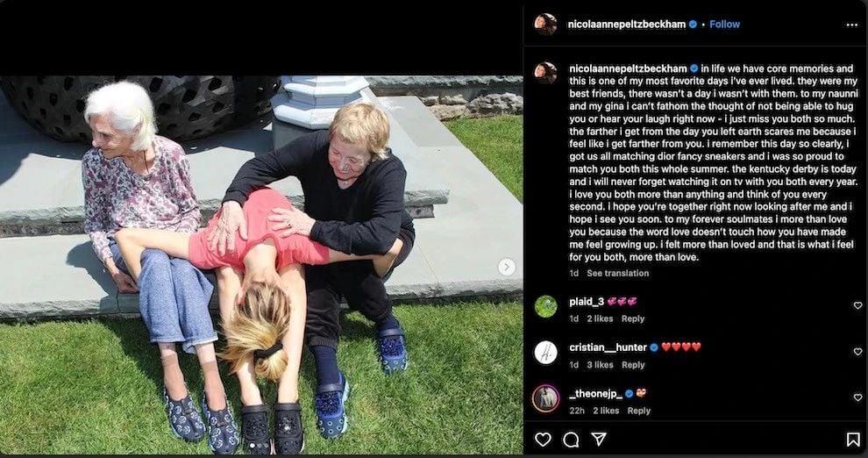This screenshot has height=458, width=868.
Task: Open plaid_3 commenter avatar
Action: pyautogui.click(x=546, y=306)
